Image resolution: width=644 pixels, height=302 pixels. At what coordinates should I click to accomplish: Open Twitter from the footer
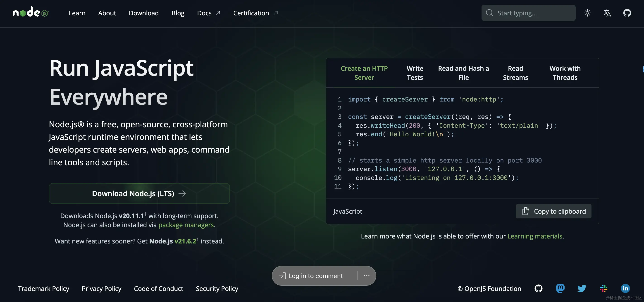582,288
